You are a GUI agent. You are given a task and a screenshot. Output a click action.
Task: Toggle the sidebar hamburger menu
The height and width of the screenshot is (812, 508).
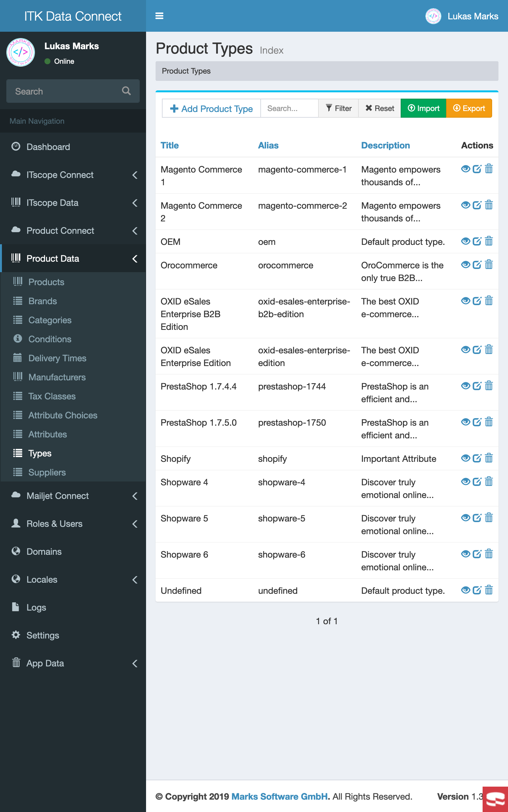coord(159,16)
